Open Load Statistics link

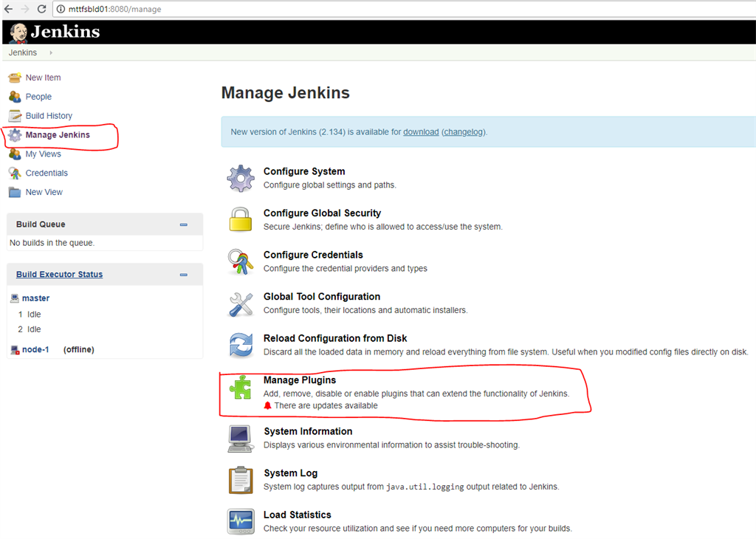(297, 515)
